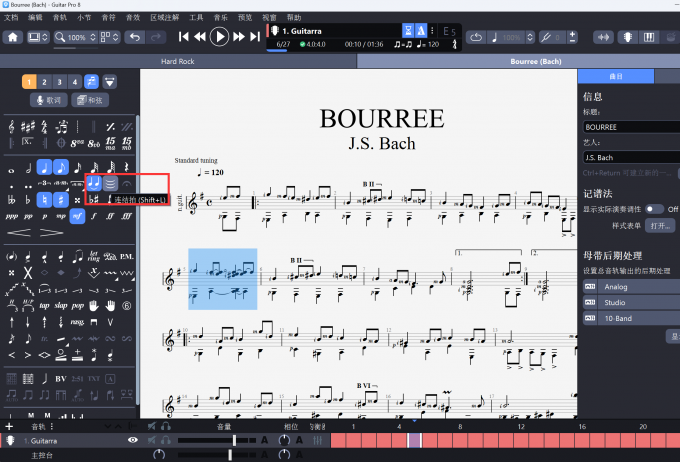The height and width of the screenshot is (462, 680).
Task: Select the mezzo-forte dynamic icon
Action: pyautogui.click(x=77, y=216)
